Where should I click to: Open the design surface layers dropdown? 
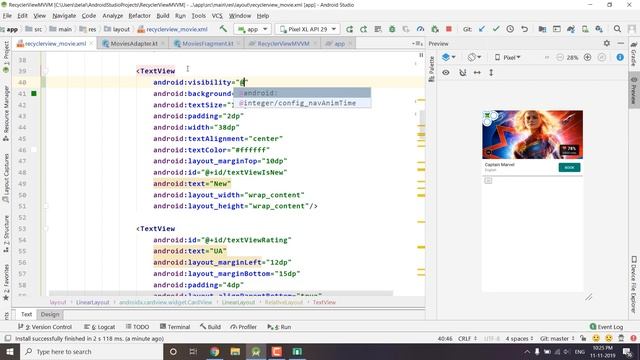pos(449,58)
